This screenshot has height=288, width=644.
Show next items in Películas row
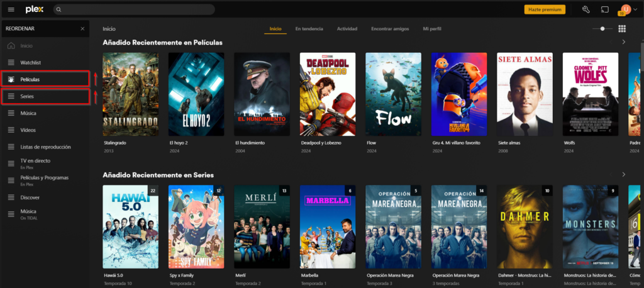pos(623,42)
